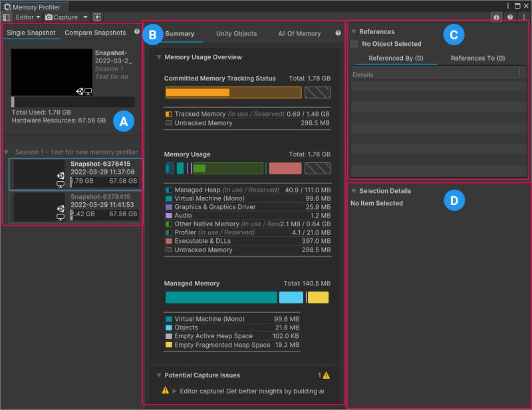The image size is (532, 410).
Task: Click the help question mark icon top right
Action: (510, 17)
